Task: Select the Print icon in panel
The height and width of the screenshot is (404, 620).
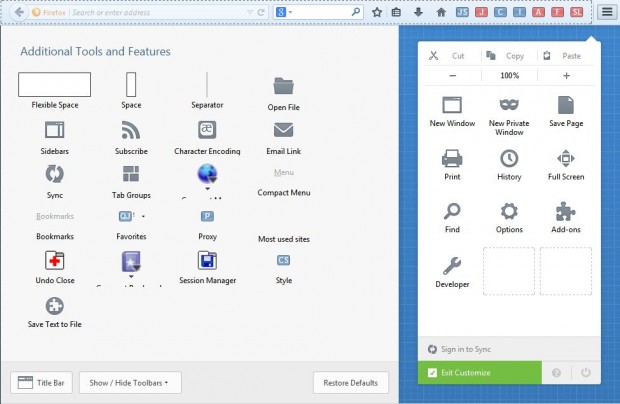Action: click(x=452, y=159)
